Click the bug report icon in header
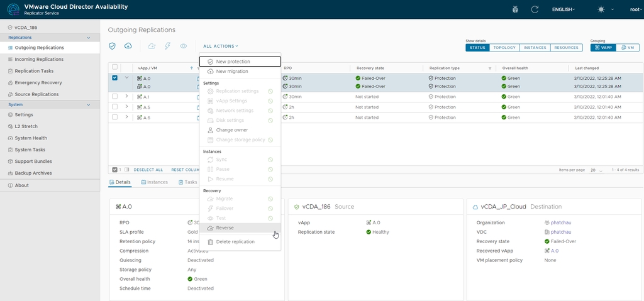The image size is (644, 301). point(515,9)
